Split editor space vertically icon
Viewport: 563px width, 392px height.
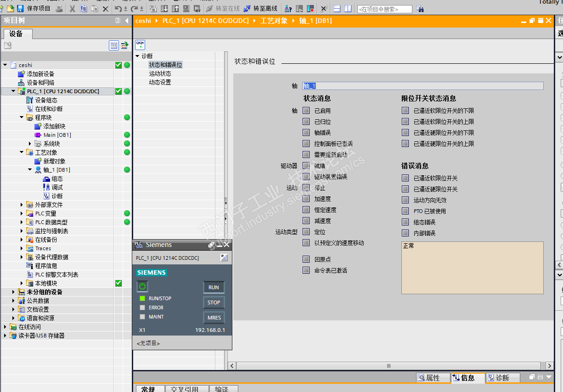[348, 9]
